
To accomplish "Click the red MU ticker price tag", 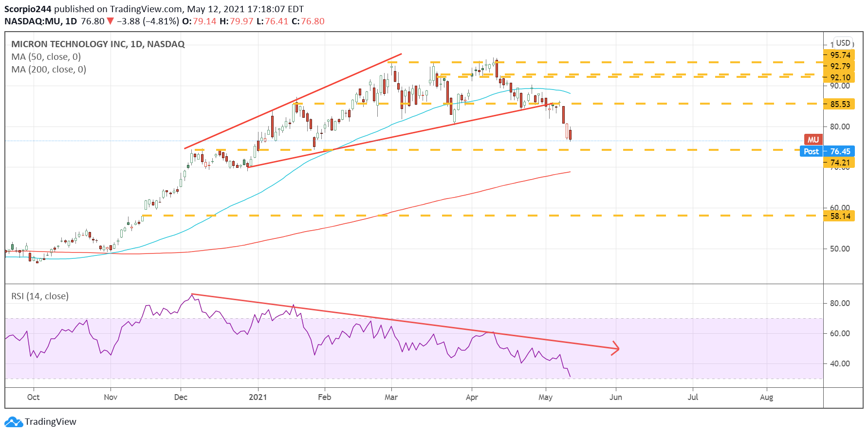I will [813, 140].
